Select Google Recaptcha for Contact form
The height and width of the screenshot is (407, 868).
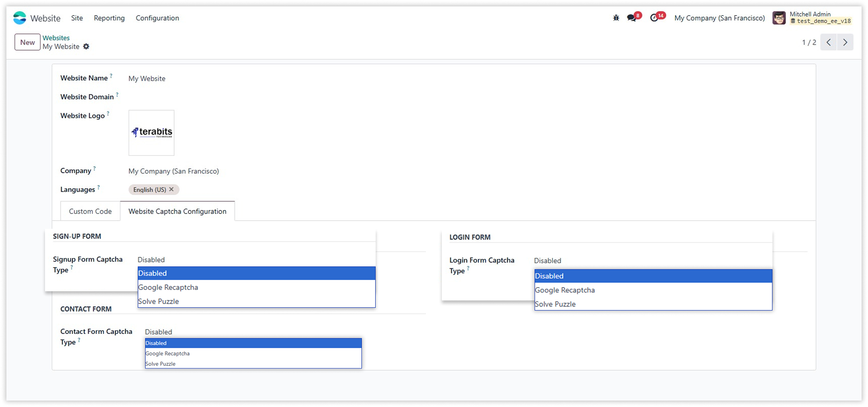pyautogui.click(x=168, y=354)
